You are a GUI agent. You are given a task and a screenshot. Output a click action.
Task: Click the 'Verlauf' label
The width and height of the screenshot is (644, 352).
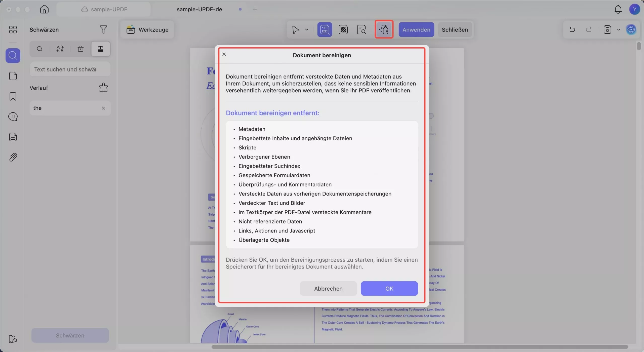(x=39, y=88)
